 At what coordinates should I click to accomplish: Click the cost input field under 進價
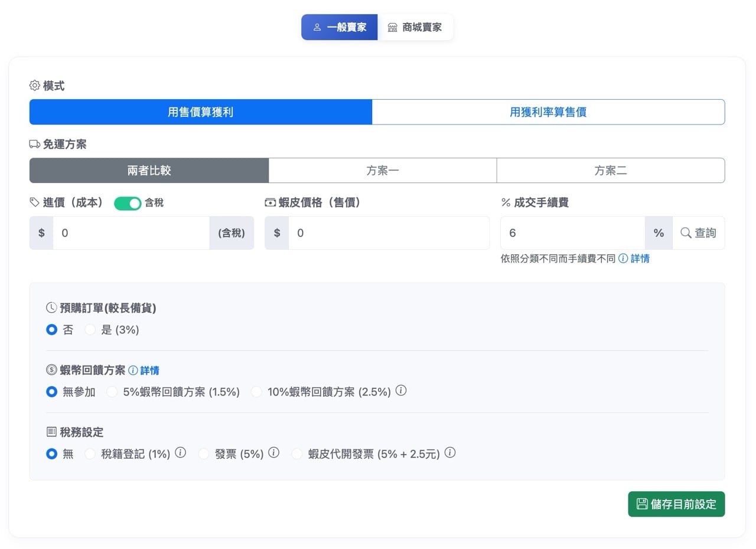[x=130, y=233]
